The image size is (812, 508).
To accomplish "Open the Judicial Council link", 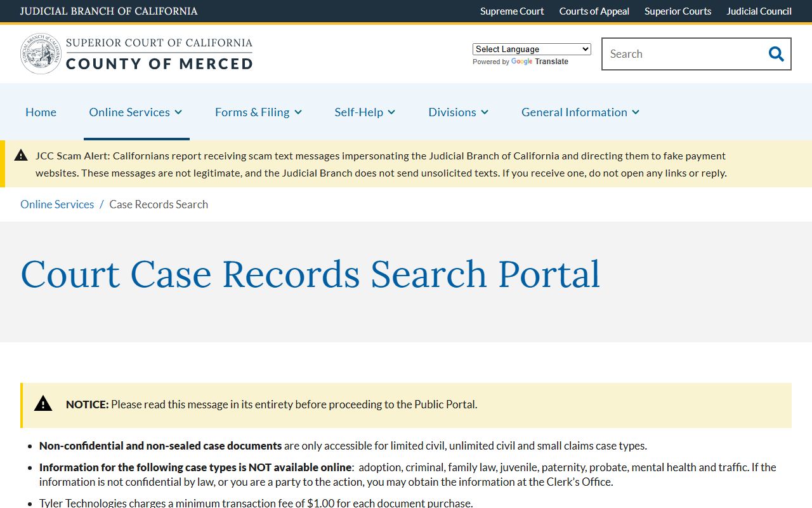I will [759, 11].
